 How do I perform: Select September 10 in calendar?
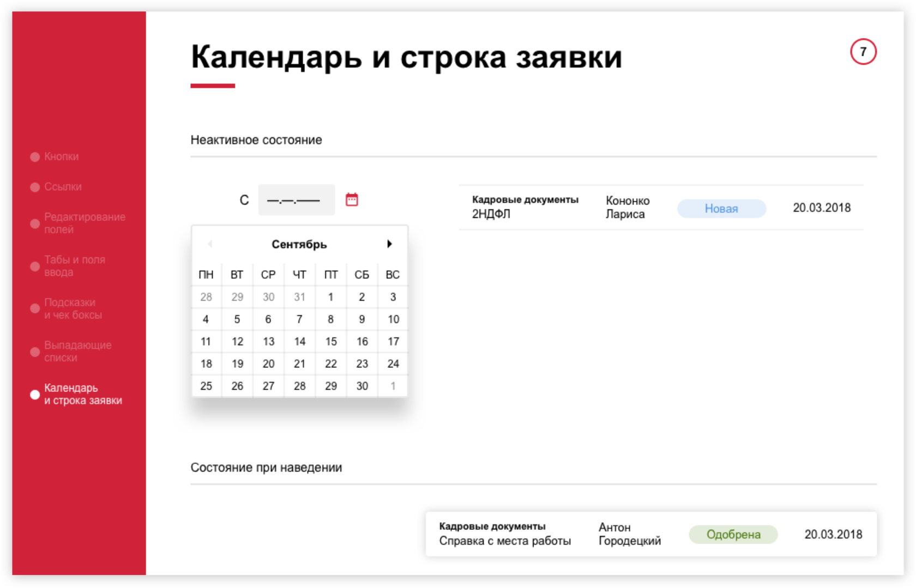pos(393,319)
